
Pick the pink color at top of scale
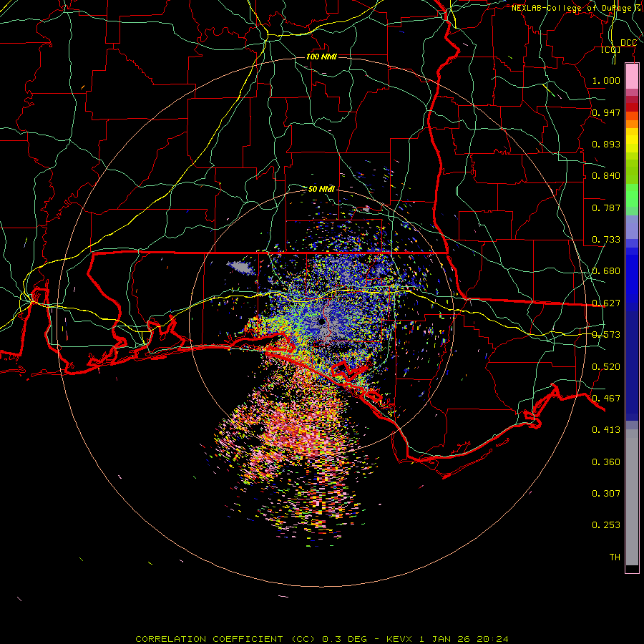coord(632,77)
